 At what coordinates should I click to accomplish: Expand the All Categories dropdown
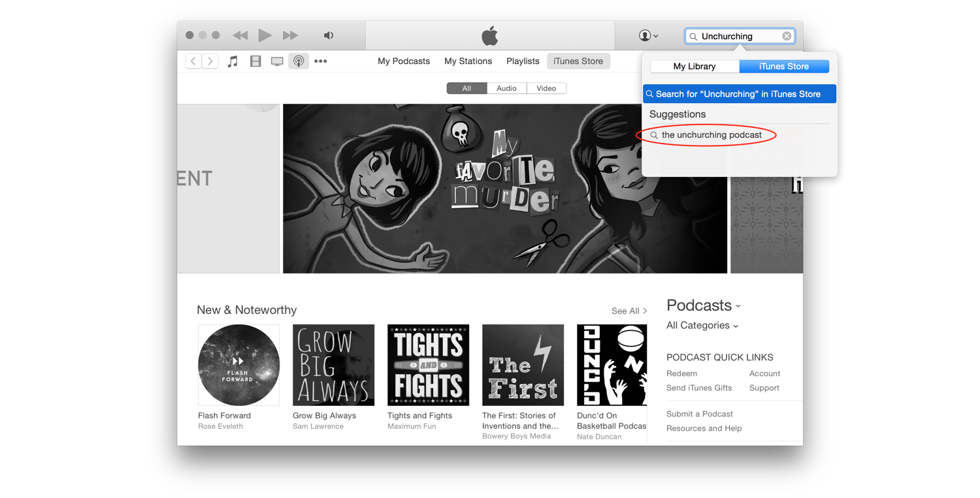702,326
